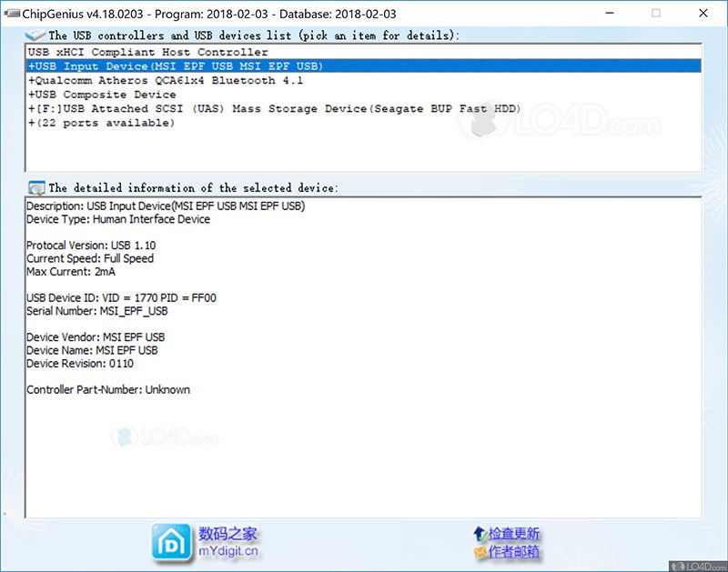Click Controller Part-Number: Unknown line
728x572 pixels.
pos(108,390)
